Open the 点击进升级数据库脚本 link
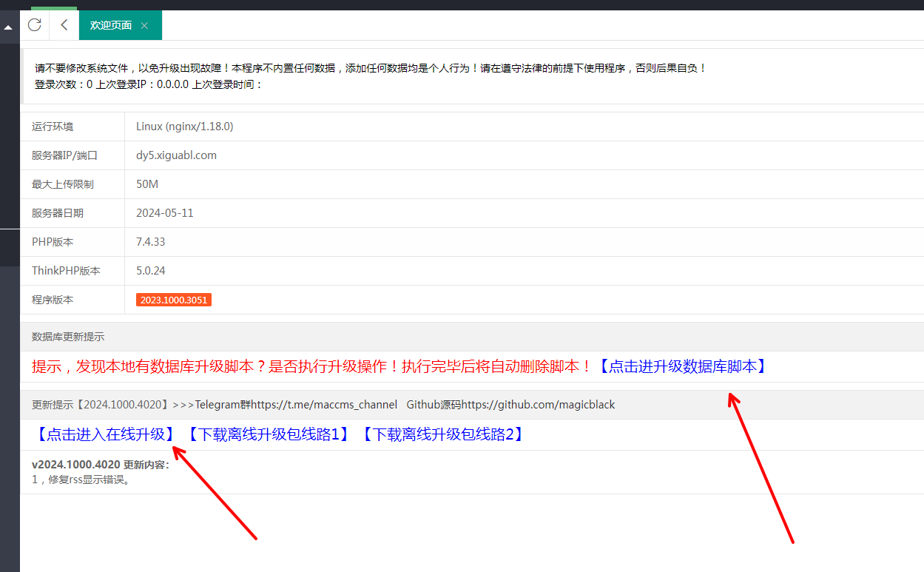Image resolution: width=924 pixels, height=572 pixels. pyautogui.click(x=681, y=366)
